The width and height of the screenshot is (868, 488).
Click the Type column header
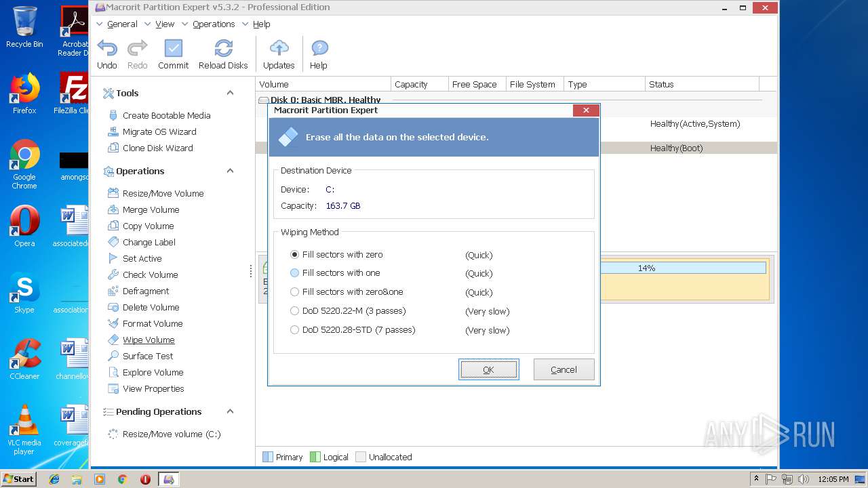coord(604,84)
